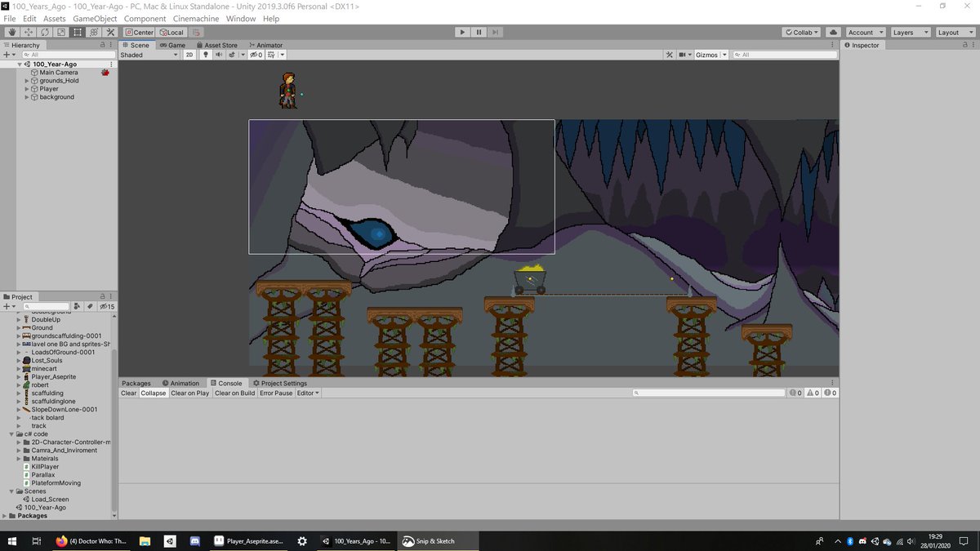Toggle Scene effects button
980x551 pixels.
[231, 55]
